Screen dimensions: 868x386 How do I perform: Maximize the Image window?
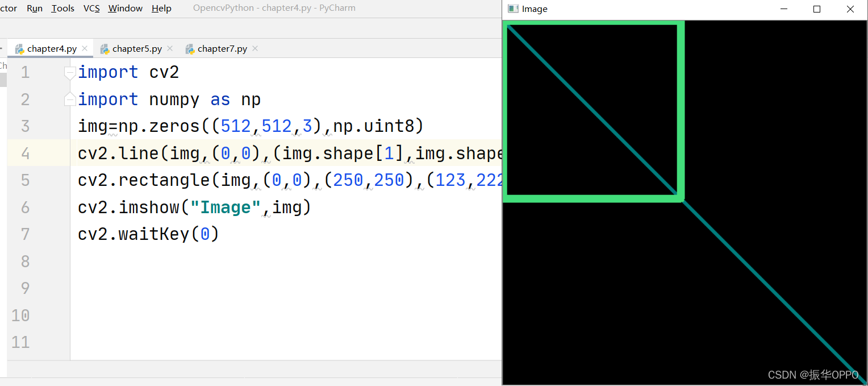[817, 9]
